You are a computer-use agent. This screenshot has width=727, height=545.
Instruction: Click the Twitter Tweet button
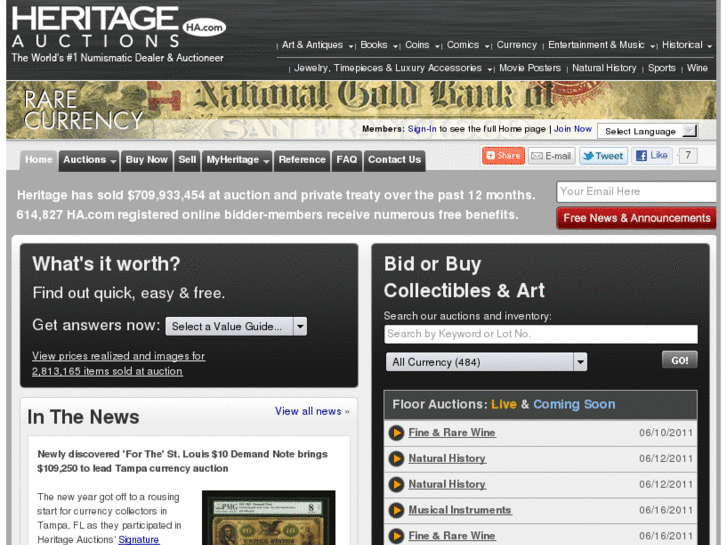[603, 156]
